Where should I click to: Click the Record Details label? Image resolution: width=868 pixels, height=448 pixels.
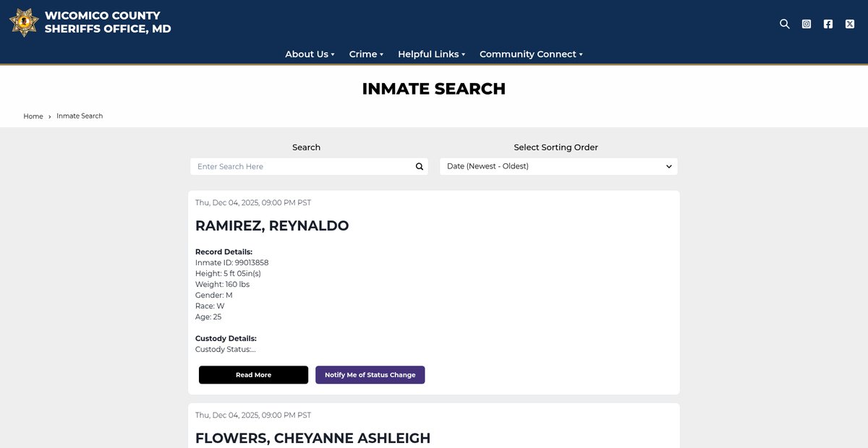tap(224, 252)
